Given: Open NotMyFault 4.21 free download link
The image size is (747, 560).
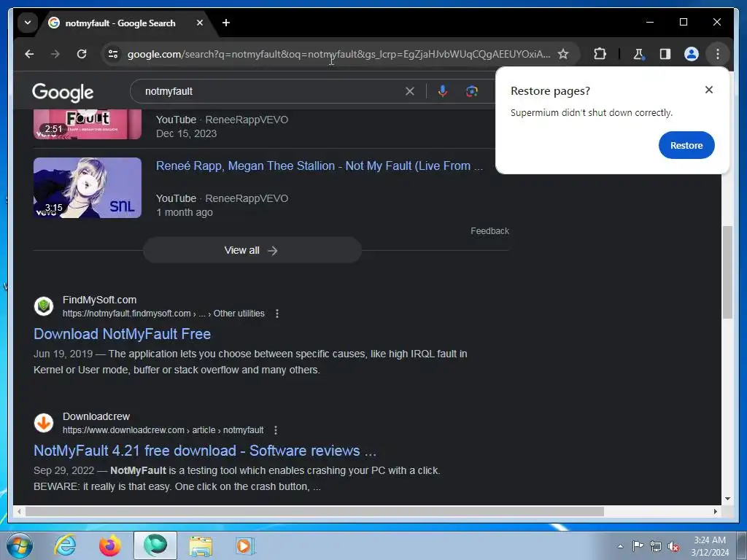Looking at the screenshot, I should [x=205, y=451].
